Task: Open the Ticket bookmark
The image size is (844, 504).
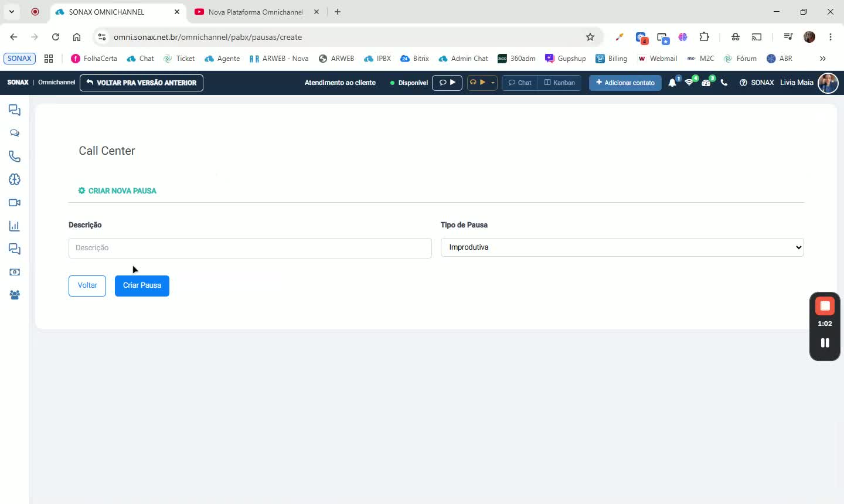Action: 179,59
